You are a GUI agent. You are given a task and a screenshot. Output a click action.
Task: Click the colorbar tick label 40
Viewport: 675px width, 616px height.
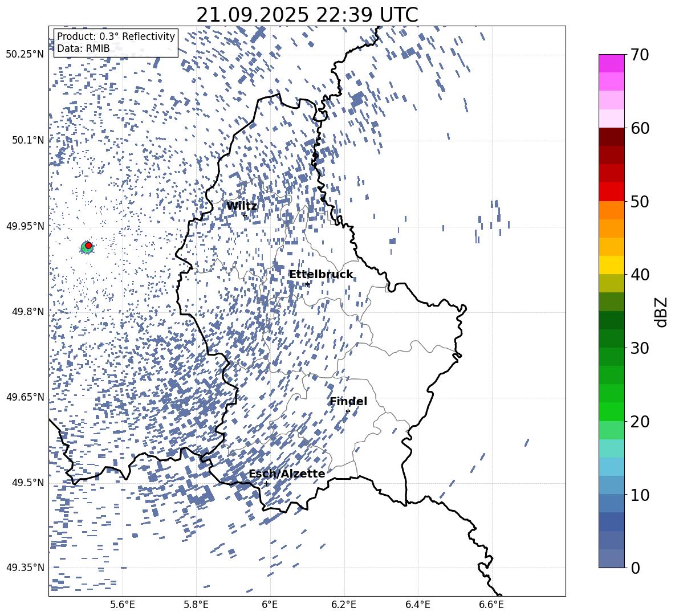tap(640, 275)
